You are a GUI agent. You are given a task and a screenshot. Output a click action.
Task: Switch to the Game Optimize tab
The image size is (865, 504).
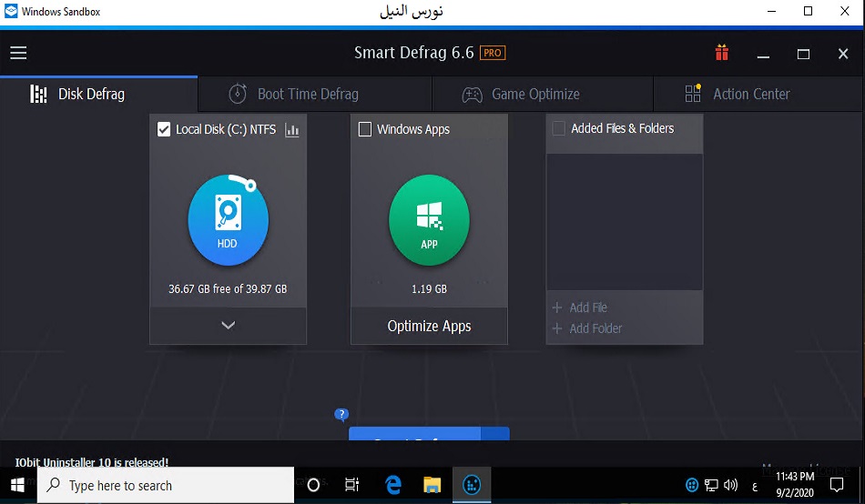pos(543,95)
